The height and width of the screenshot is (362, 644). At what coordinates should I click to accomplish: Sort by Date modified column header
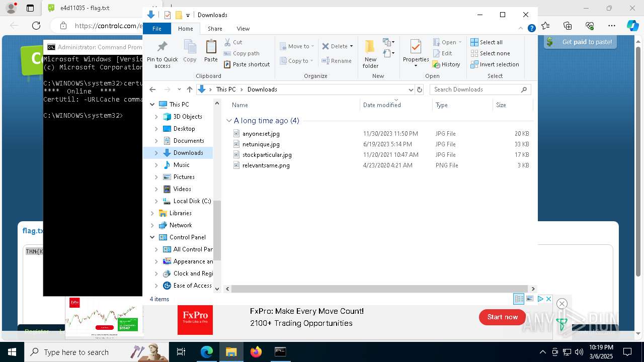pos(396,105)
